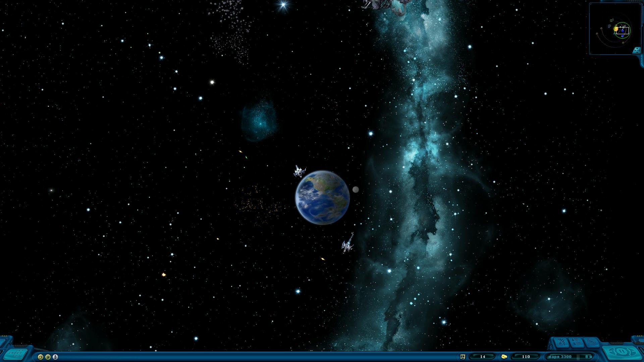Click the gold credits coin icon
The height and width of the screenshot is (362, 644).
(504, 357)
